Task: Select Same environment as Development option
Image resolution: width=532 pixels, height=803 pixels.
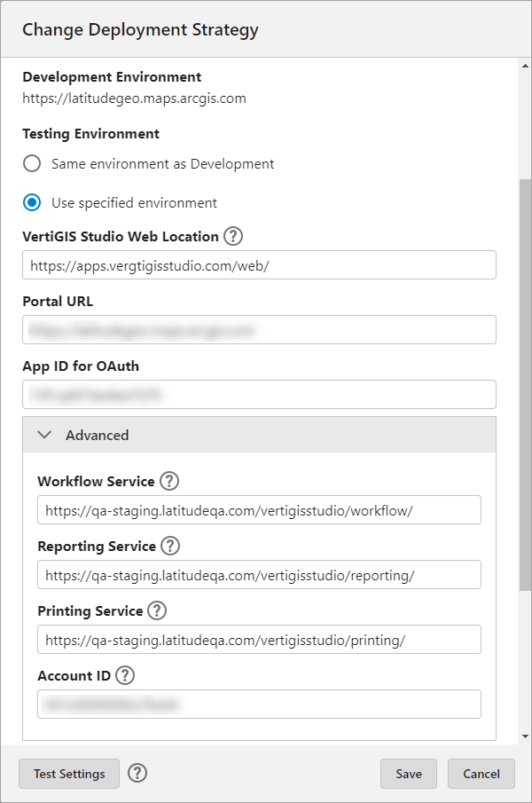Action: (32, 164)
